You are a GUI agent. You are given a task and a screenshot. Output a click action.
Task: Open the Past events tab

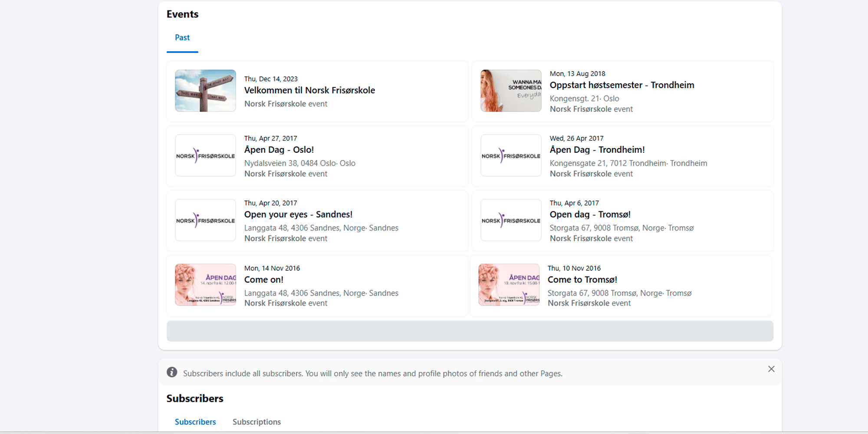(x=182, y=38)
